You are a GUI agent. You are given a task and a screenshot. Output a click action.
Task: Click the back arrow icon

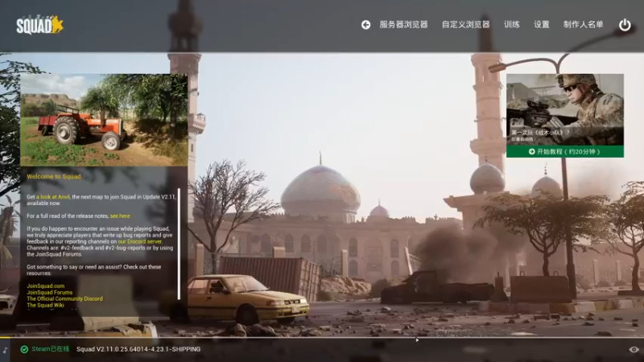point(365,25)
